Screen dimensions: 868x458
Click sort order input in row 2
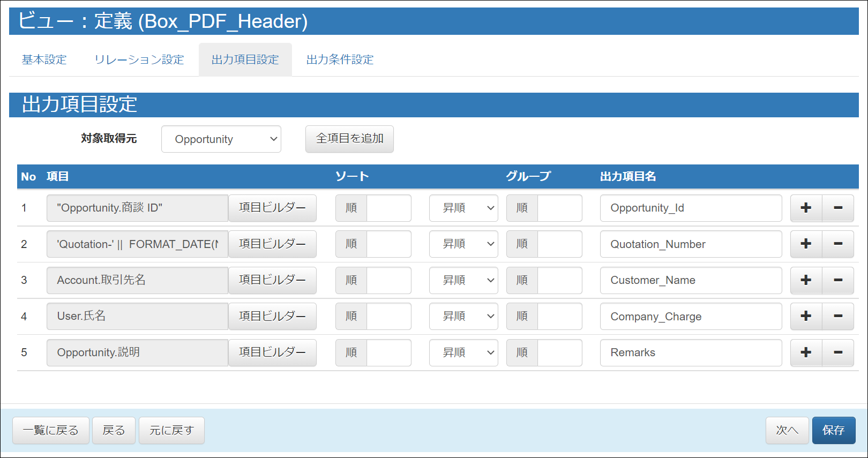pyautogui.click(x=388, y=244)
